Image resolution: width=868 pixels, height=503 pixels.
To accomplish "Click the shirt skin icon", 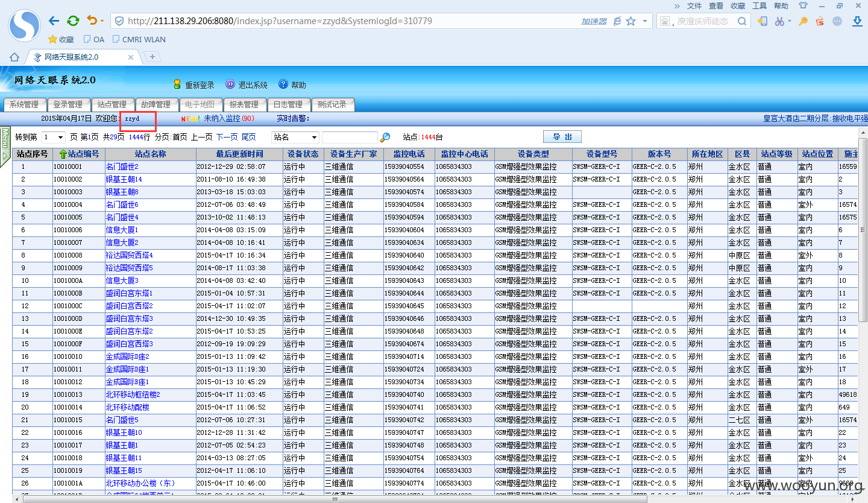I will click(x=802, y=5).
